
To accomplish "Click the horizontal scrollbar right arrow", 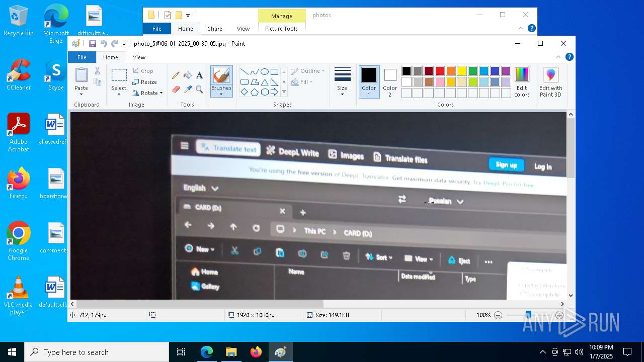I will click(562, 304).
